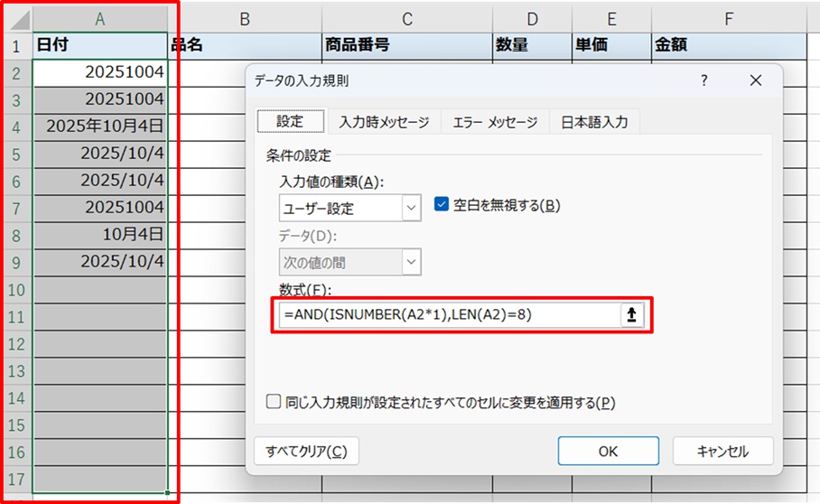
Task: Click cell A8 containing 10月4日
Action: 99,235
